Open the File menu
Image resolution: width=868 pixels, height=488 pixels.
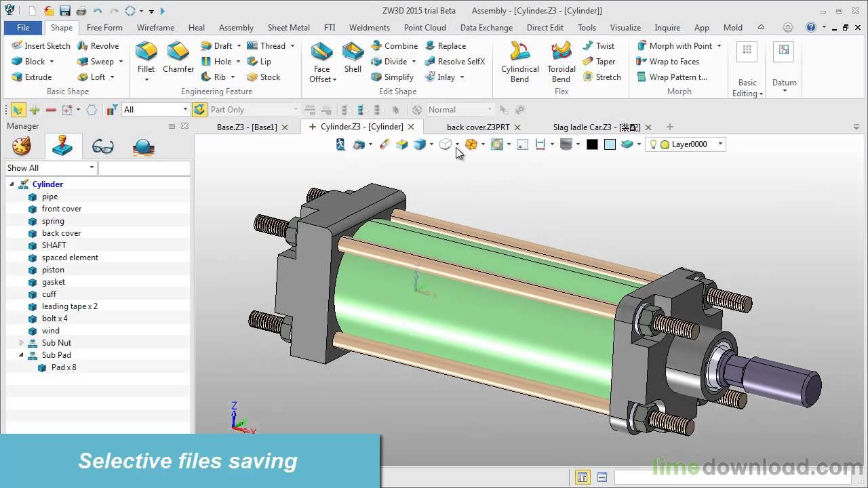point(23,28)
